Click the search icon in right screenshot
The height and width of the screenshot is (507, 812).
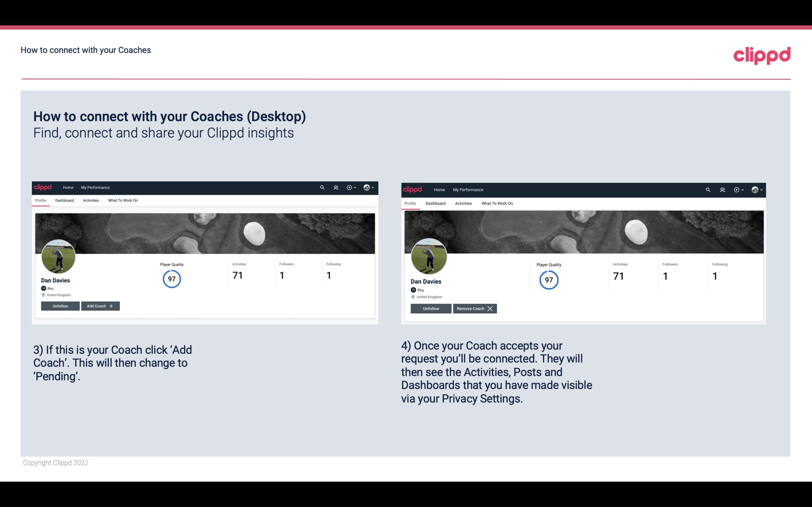[707, 189]
